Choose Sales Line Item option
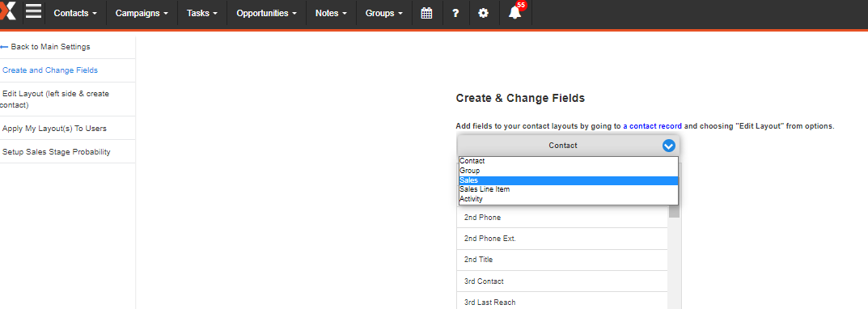Screen dimensions: 868x309 pyautogui.click(x=569, y=189)
